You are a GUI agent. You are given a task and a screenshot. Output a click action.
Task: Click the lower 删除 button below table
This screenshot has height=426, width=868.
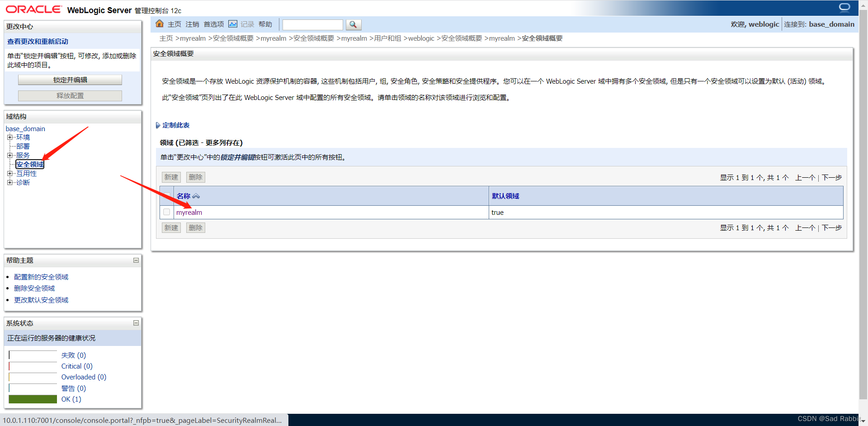pos(195,228)
